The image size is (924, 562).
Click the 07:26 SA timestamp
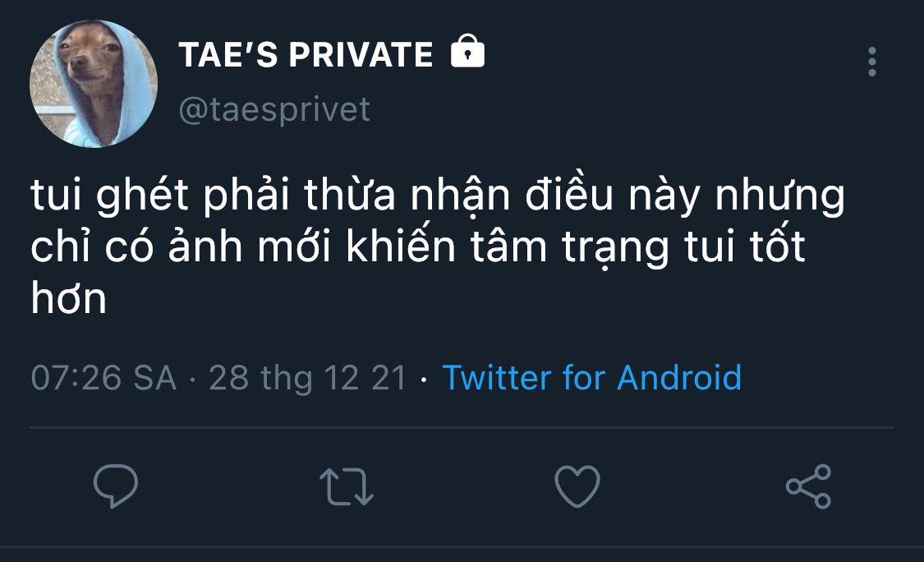[103, 378]
